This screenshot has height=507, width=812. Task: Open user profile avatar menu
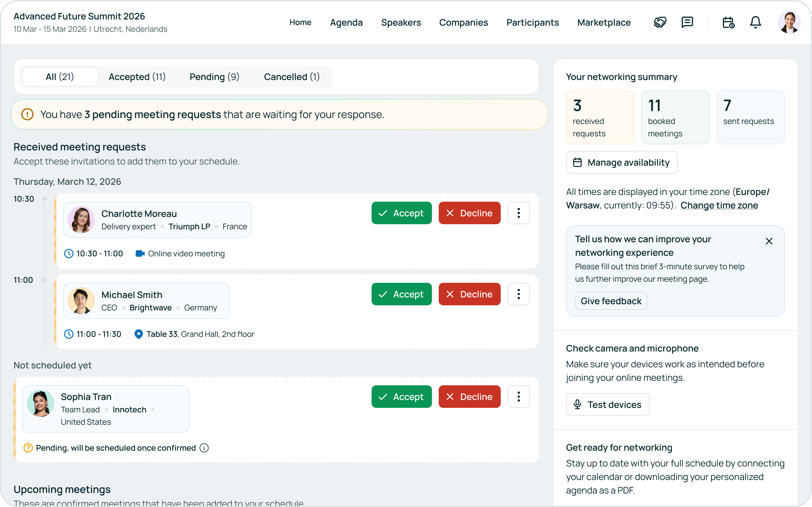(x=789, y=23)
